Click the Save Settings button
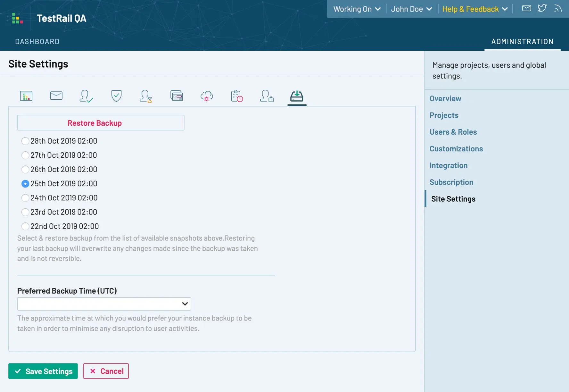Viewport: 569px width, 392px height. (x=43, y=371)
